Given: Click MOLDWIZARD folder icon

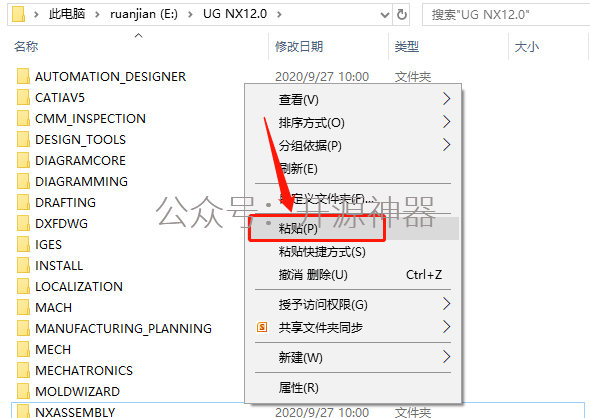Looking at the screenshot, I should point(23,392).
